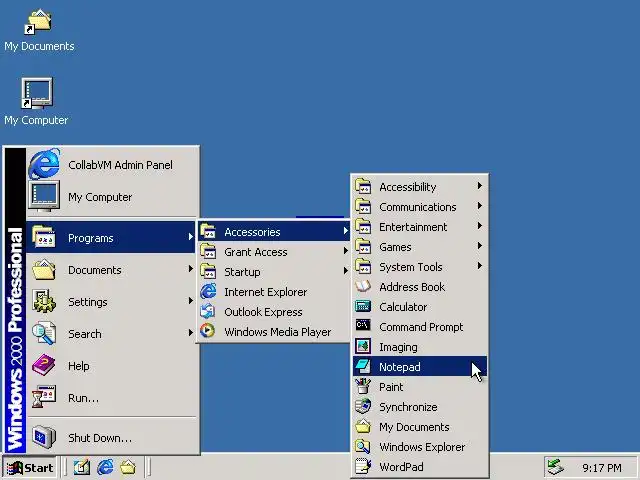640x480 pixels.
Task: Open Address Book menu item
Action: point(420,287)
